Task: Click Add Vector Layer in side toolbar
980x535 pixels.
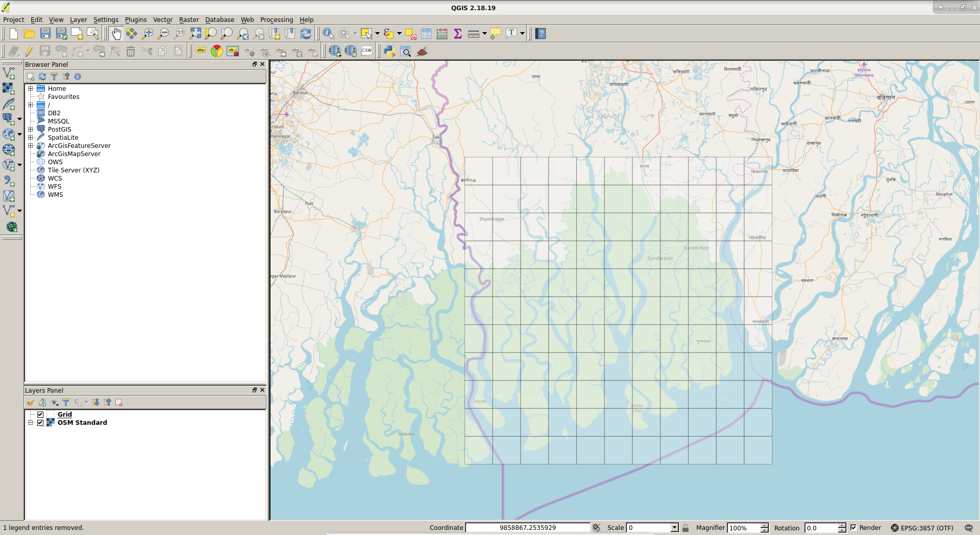Action: point(9,73)
